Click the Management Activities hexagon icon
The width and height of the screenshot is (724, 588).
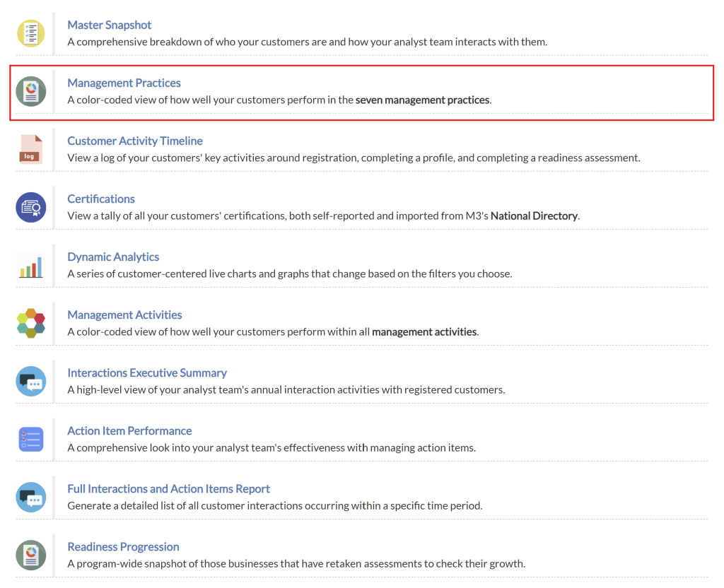(x=30, y=323)
